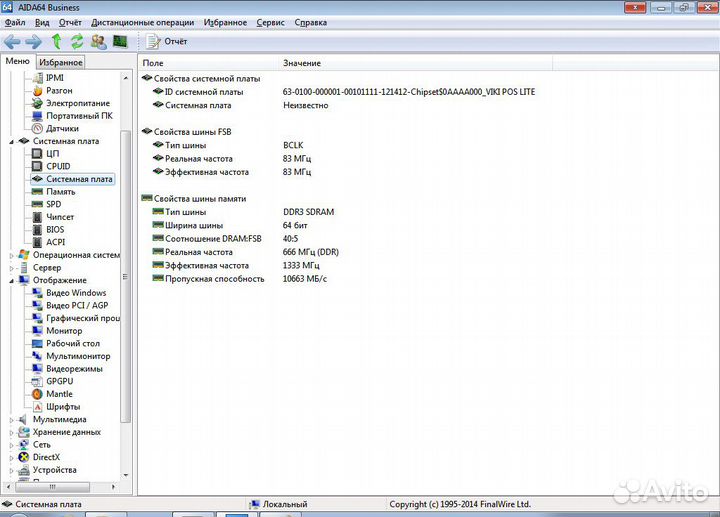This screenshot has height=517, width=720.
Task: Open the Файл menu
Action: coord(15,22)
